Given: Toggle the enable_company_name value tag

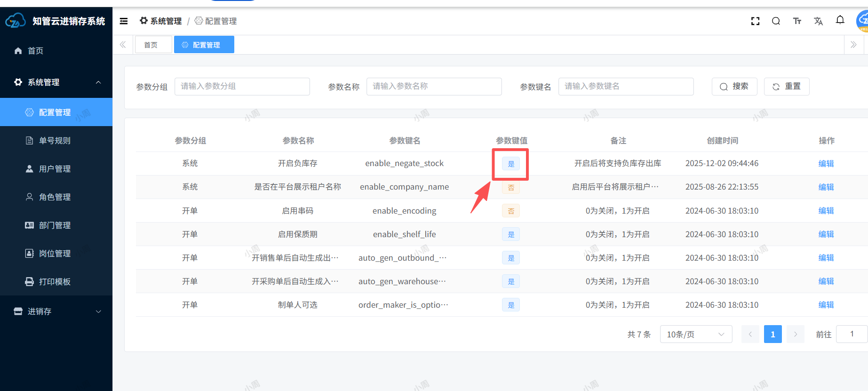Looking at the screenshot, I should 511,187.
